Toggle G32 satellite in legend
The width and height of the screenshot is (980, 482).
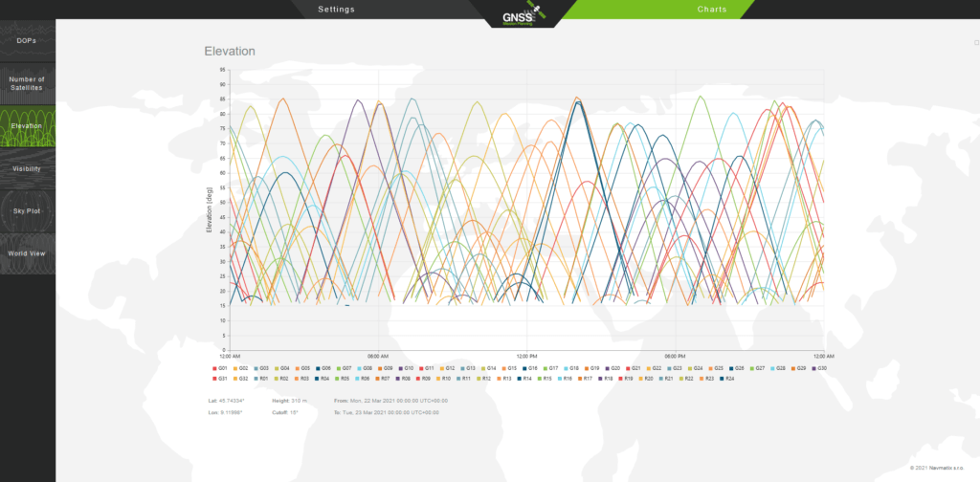pos(242,379)
